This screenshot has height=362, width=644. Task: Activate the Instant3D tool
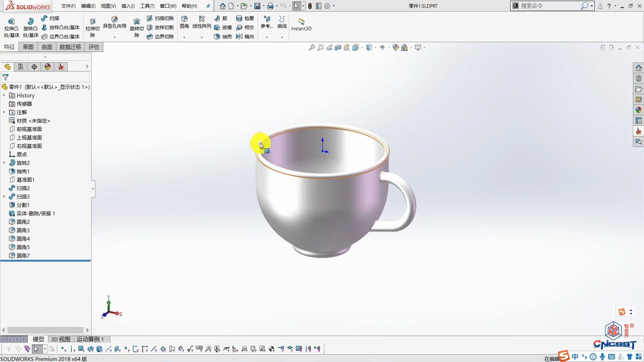(x=301, y=24)
